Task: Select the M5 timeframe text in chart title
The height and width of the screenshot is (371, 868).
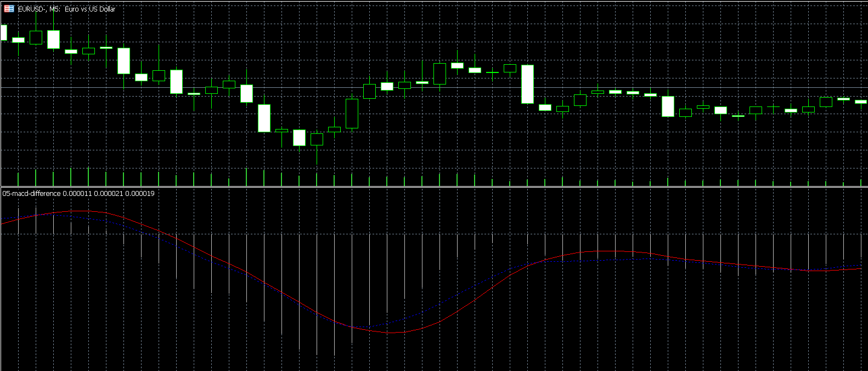Action: coord(54,9)
